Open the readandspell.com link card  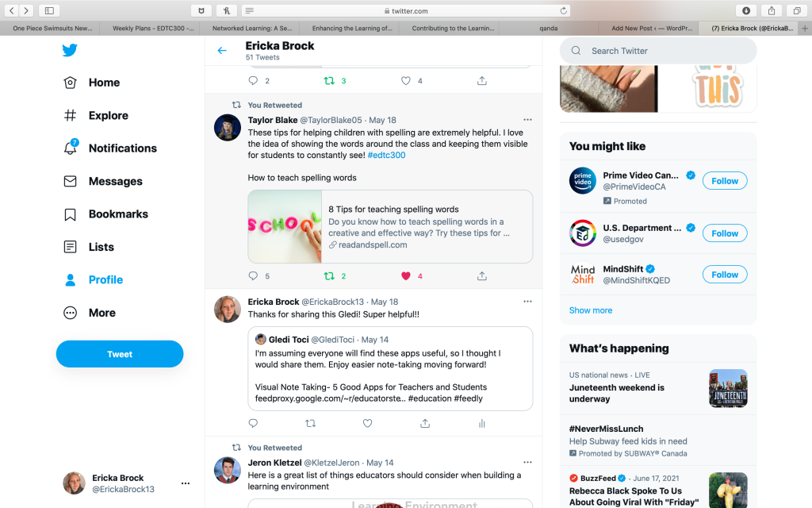click(390, 226)
